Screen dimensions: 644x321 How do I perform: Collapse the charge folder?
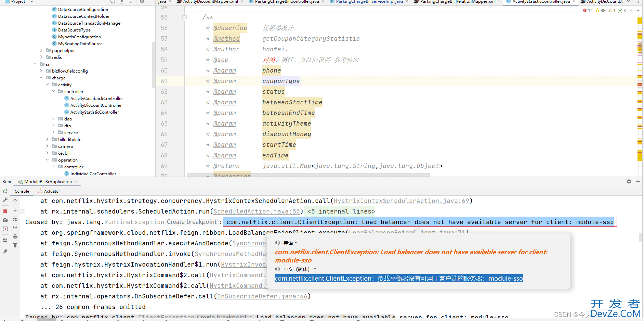pos(41,78)
